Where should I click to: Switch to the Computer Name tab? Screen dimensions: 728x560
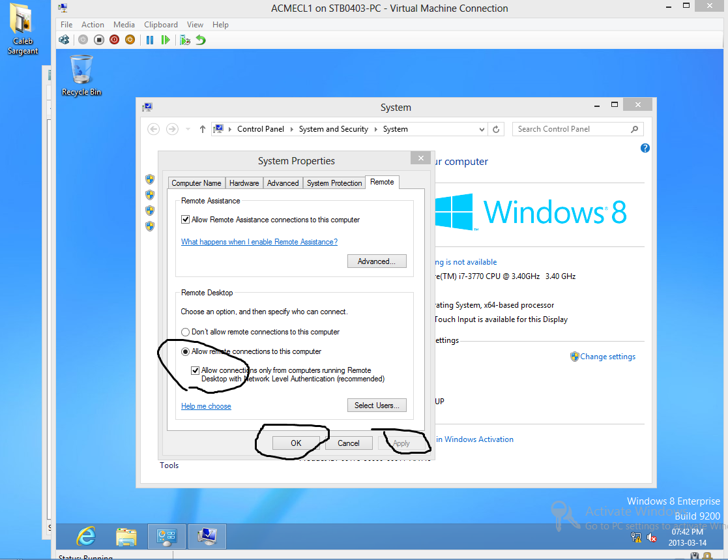point(196,183)
